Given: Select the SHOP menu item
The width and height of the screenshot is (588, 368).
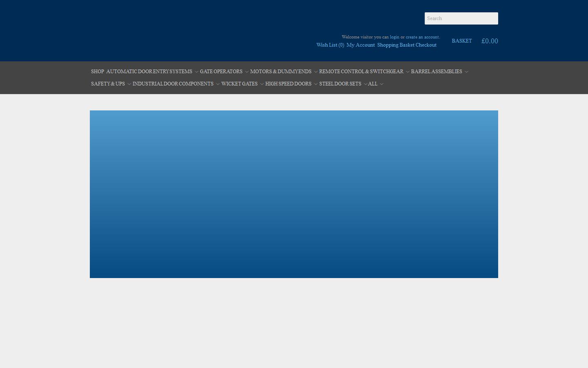Looking at the screenshot, I should point(97,72).
